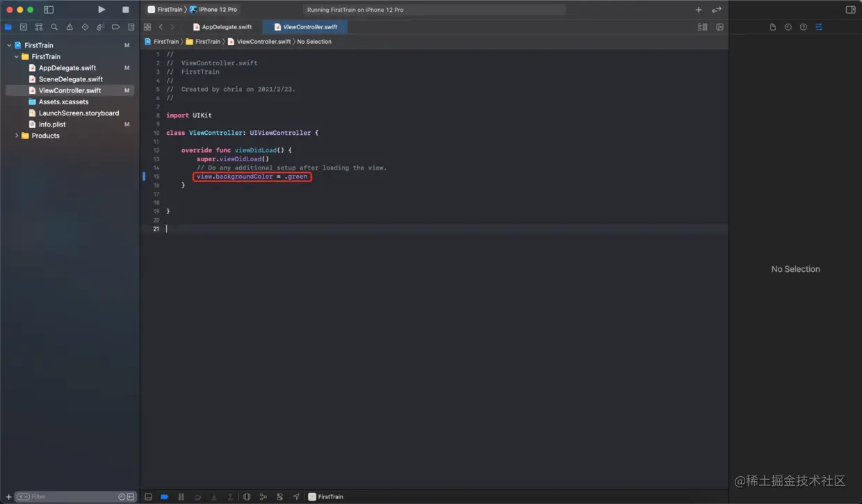Open related items grid menu
Screen dimensions: 862x504
[147, 27]
